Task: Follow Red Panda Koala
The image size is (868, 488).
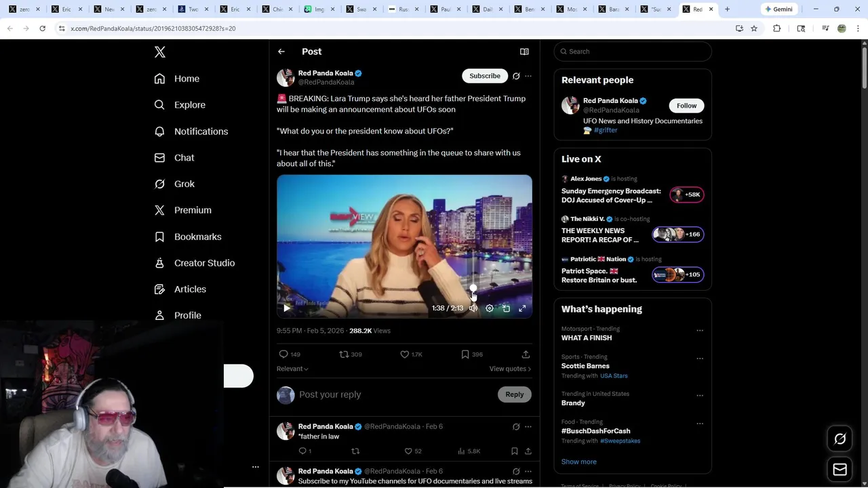Action: tap(686, 106)
